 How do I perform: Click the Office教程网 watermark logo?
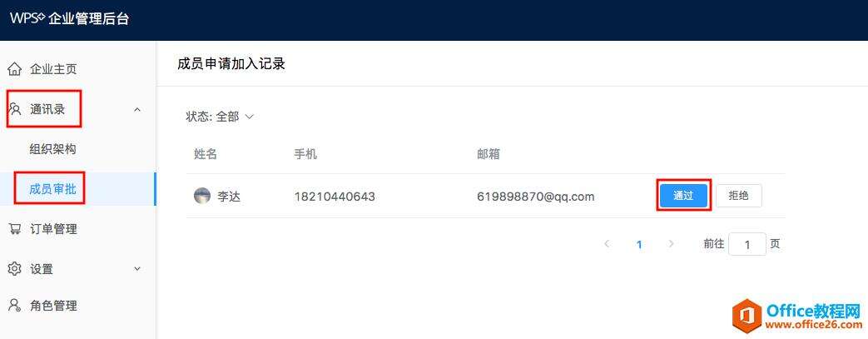pos(797,317)
